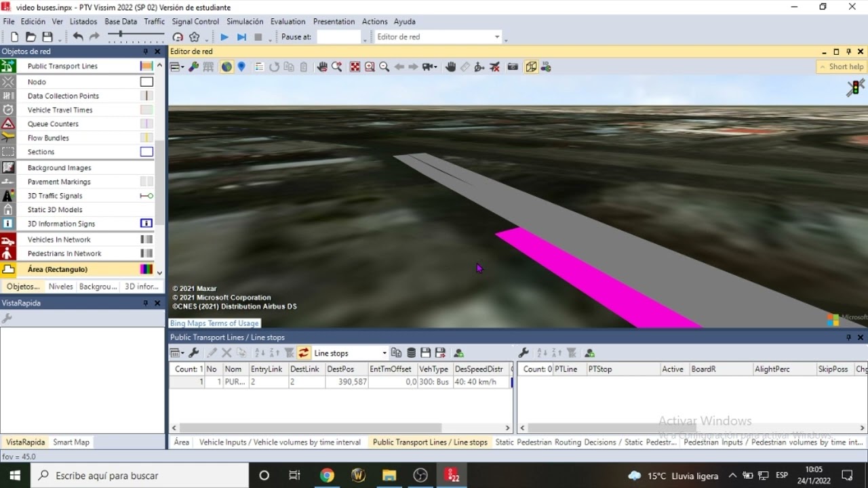Image resolution: width=868 pixels, height=488 pixels.
Task: Toggle synchronization in Public Transport Lines list
Action: click(x=303, y=353)
